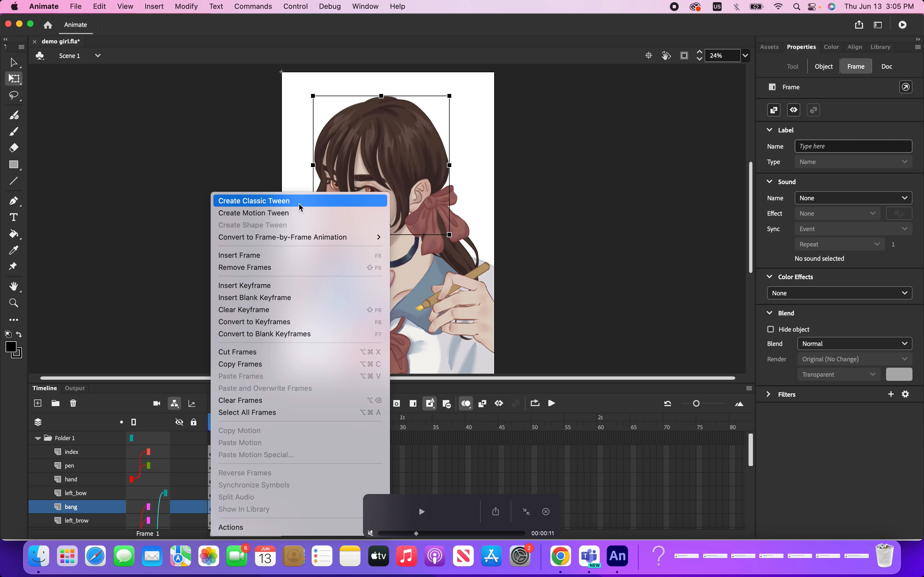This screenshot has width=924, height=577.
Task: Collapse the Folder 1 layer folder
Action: [38, 438]
